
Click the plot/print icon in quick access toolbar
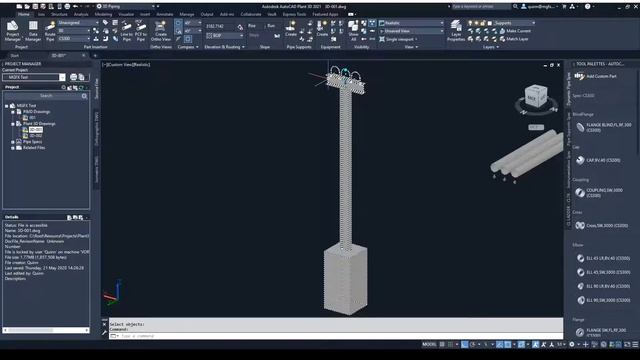[67, 7]
